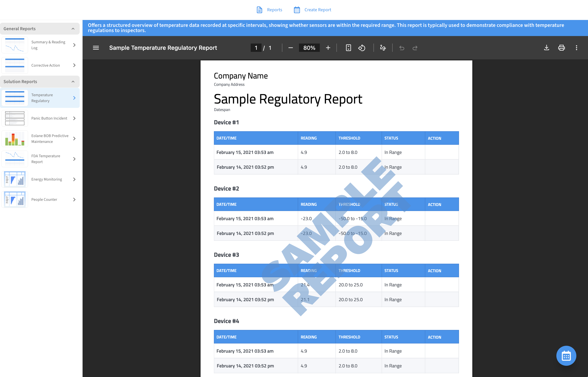
Task: Select the FDA Temperature Report entry
Action: tap(46, 159)
